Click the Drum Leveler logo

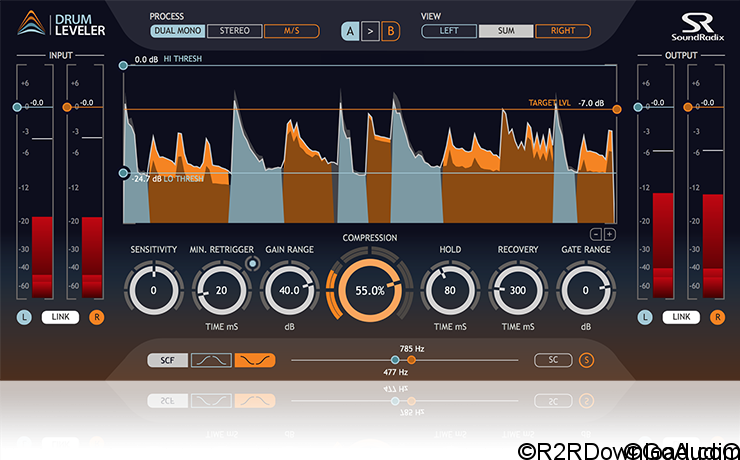pyautogui.click(x=61, y=24)
